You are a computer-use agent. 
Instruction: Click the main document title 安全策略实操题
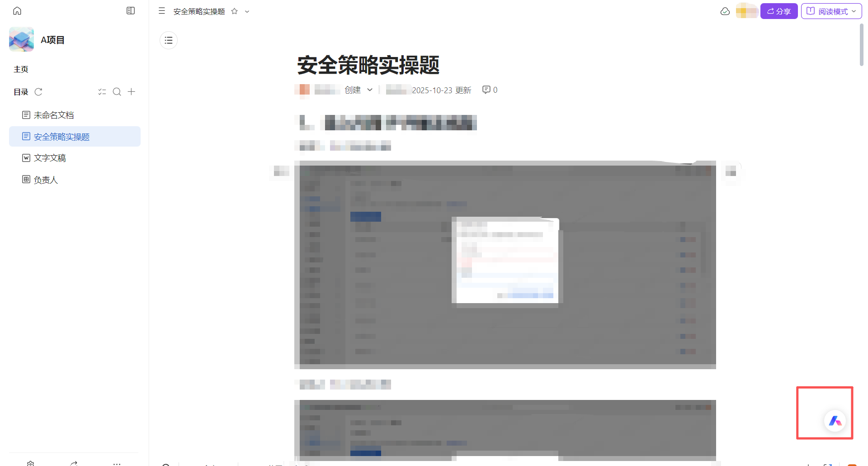pos(368,65)
